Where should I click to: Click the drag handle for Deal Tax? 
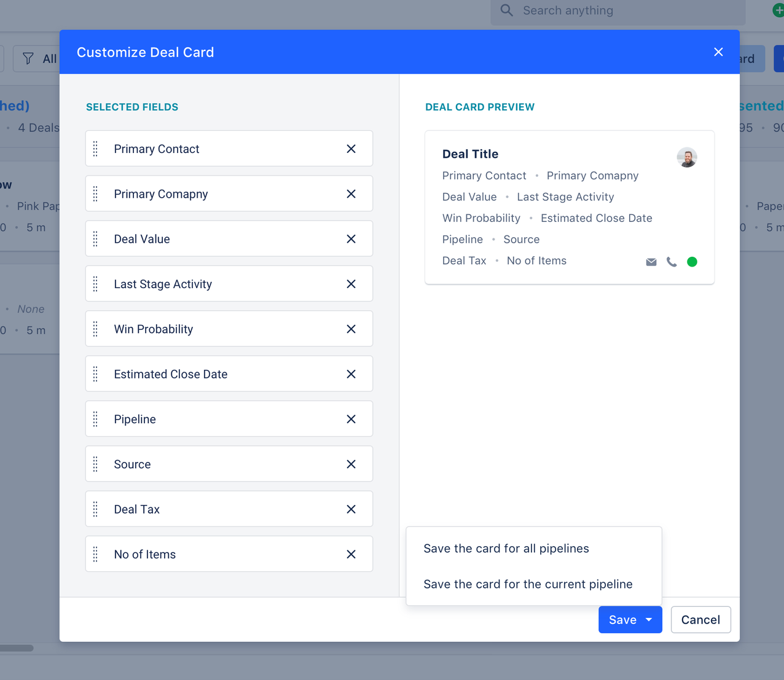point(95,509)
